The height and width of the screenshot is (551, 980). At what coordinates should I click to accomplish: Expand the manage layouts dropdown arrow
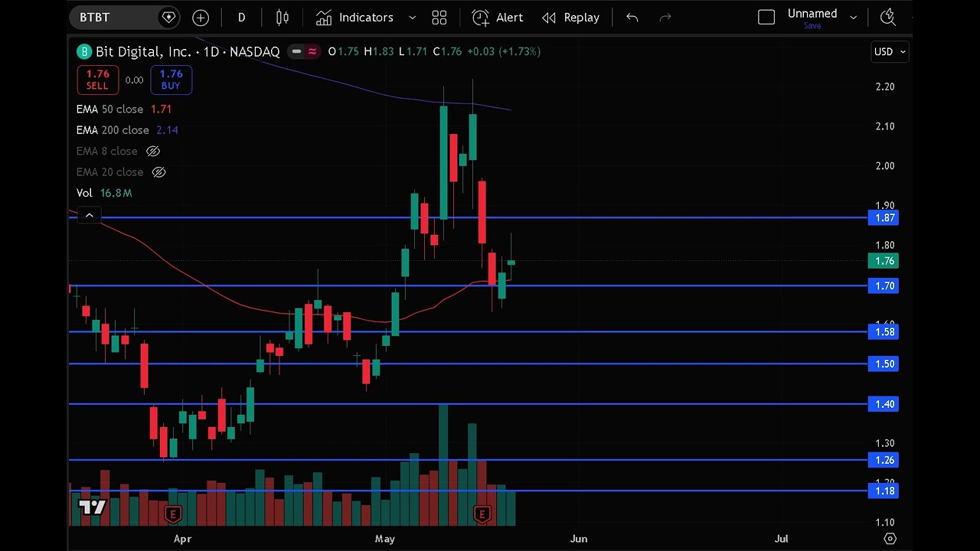pos(853,17)
